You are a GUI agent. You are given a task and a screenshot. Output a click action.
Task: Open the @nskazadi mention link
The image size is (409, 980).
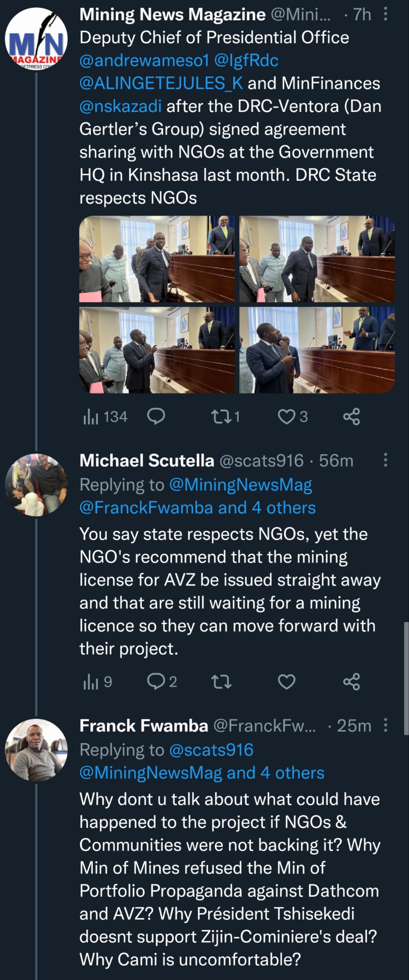coord(120,106)
